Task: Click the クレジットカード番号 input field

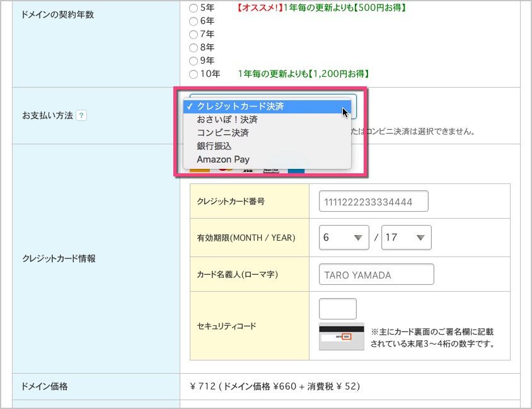Action: [x=374, y=202]
